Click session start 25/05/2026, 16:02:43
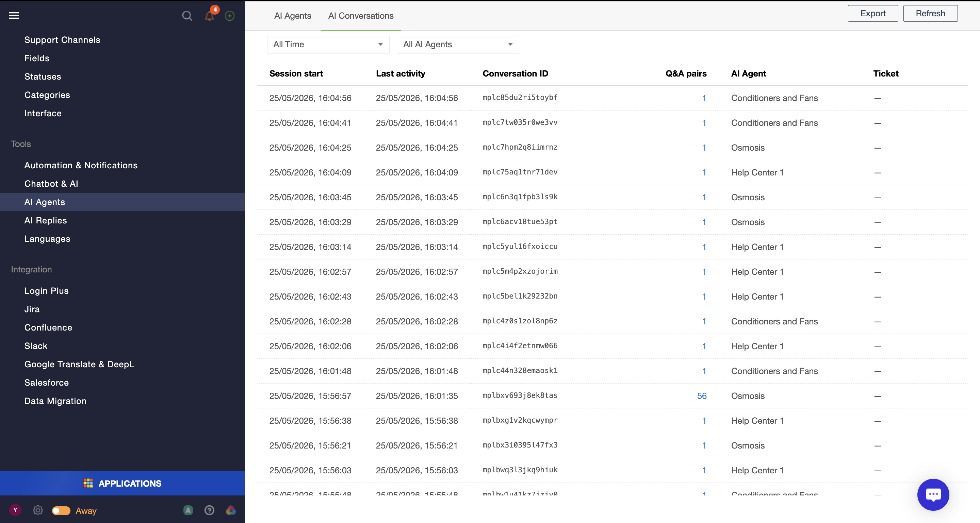This screenshot has width=980, height=523. tap(310, 297)
